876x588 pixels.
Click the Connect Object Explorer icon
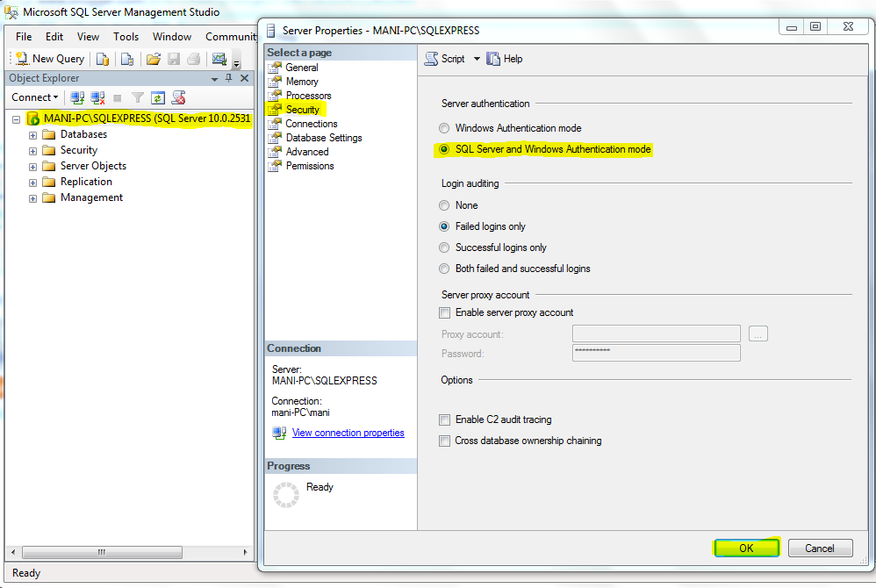[x=76, y=97]
